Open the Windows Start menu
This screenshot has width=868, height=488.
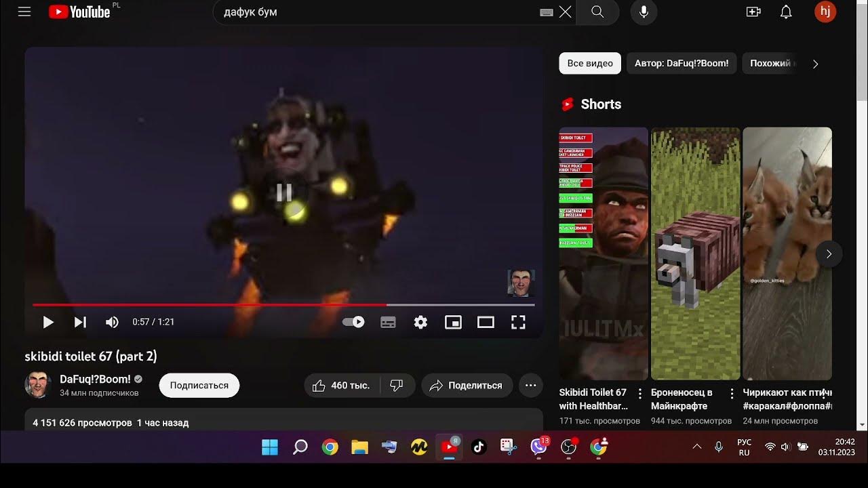click(270, 447)
